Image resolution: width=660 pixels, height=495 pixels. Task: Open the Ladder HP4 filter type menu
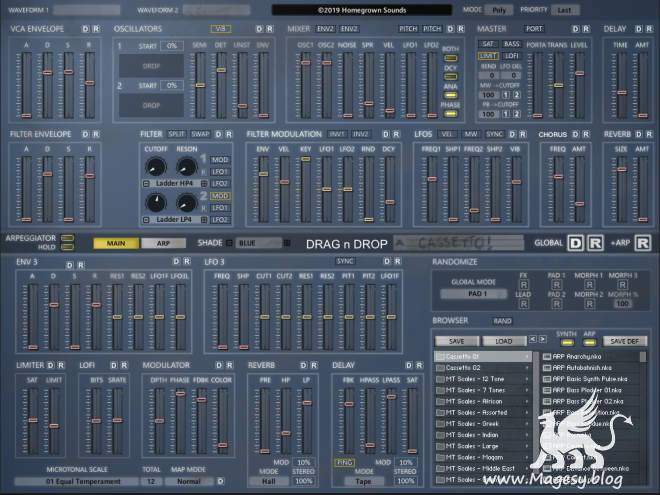pos(175,184)
